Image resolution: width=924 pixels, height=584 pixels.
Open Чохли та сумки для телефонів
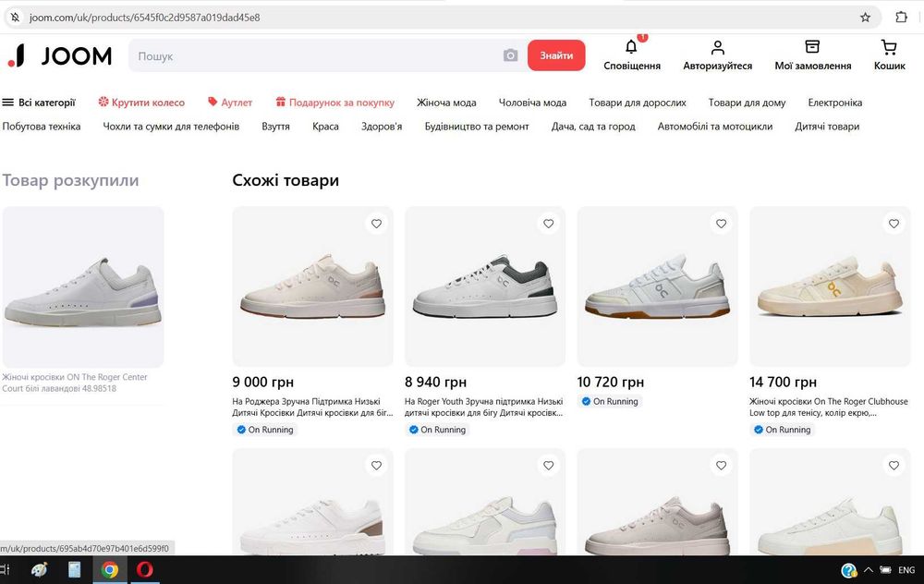pyautogui.click(x=171, y=126)
